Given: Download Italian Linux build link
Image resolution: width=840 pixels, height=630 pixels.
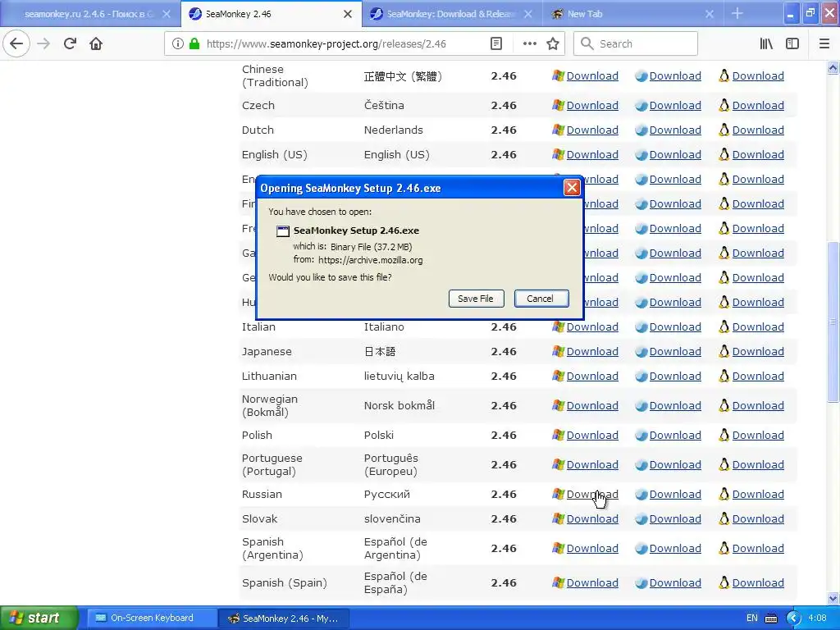Looking at the screenshot, I should 758,326.
